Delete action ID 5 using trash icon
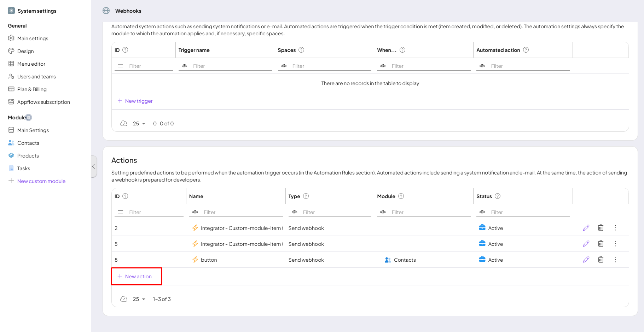This screenshot has width=644, height=332. tap(601, 244)
